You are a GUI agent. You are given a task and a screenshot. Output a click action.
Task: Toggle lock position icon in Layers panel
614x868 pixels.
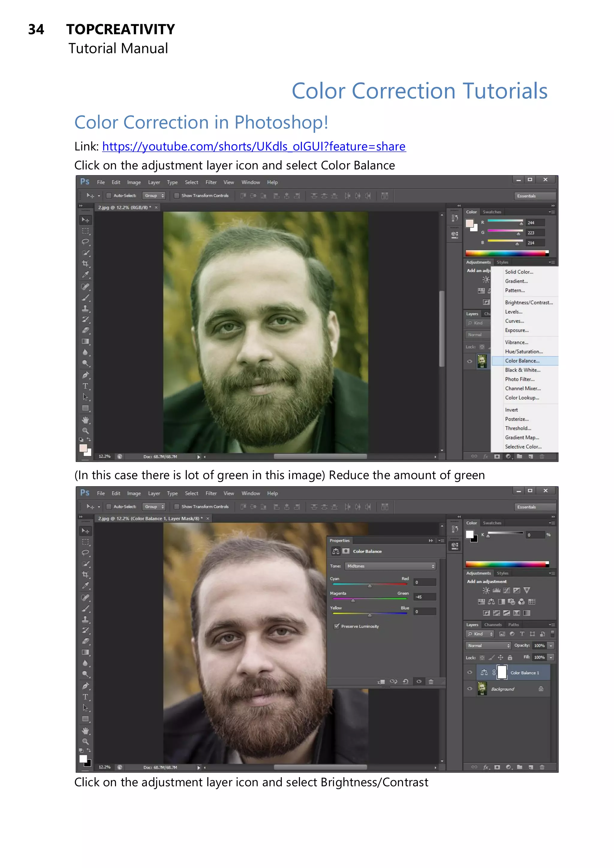(x=500, y=658)
